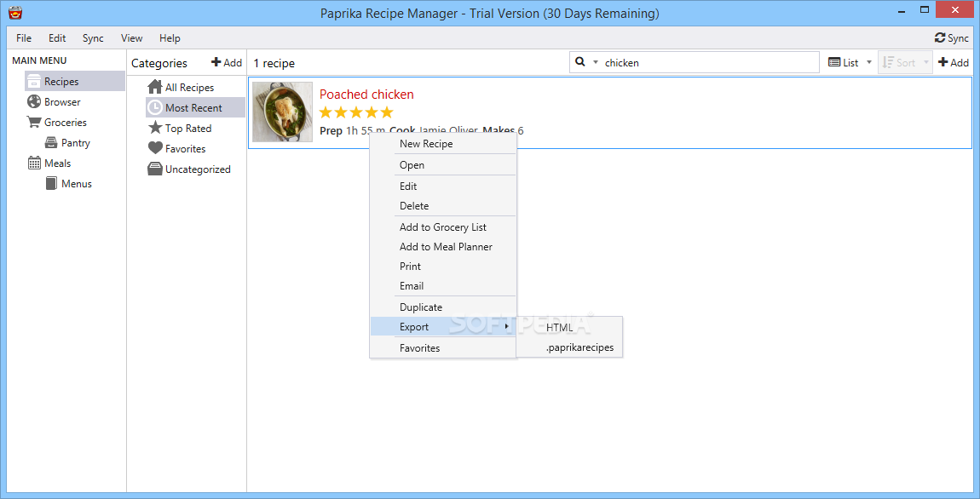
Task: Click the Browser globe icon
Action: click(x=34, y=102)
